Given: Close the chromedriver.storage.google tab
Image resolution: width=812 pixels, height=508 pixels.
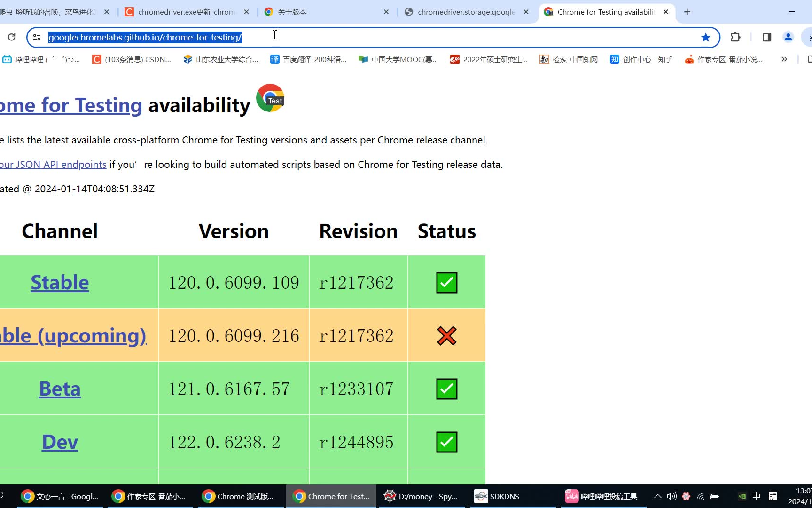Looking at the screenshot, I should click(x=526, y=12).
